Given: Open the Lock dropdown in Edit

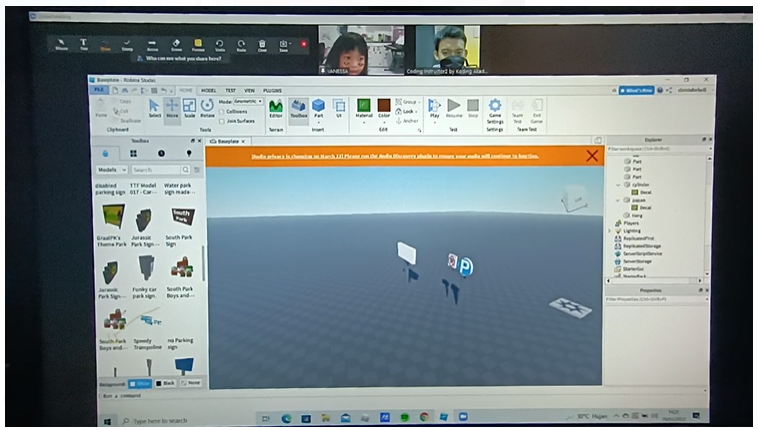Looking at the screenshot, I should click(x=407, y=111).
